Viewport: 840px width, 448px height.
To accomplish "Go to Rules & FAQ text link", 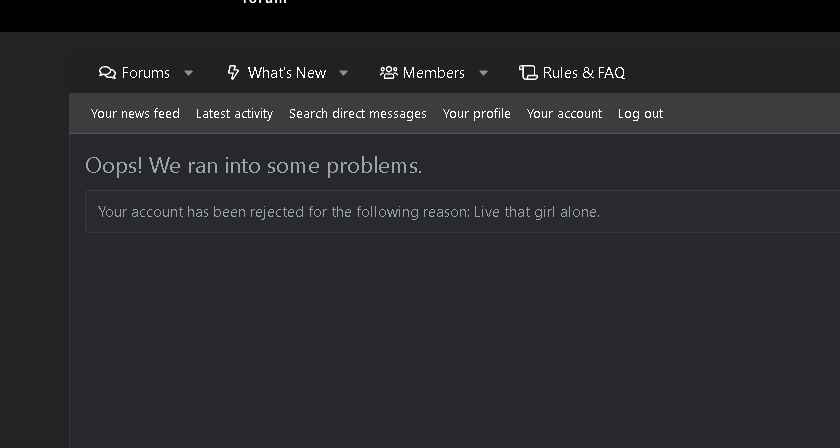I will tap(584, 73).
